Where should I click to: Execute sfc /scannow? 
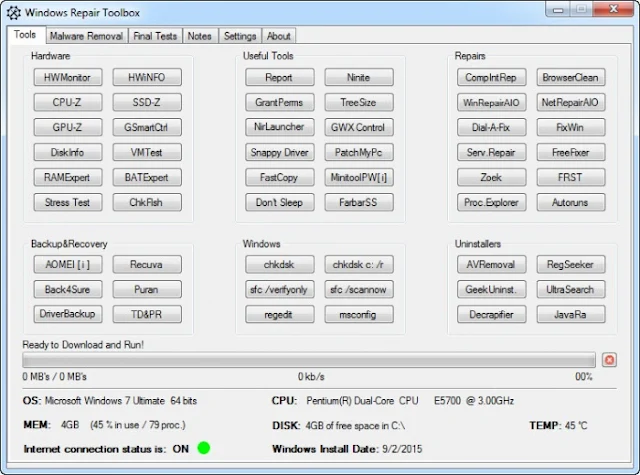(359, 289)
